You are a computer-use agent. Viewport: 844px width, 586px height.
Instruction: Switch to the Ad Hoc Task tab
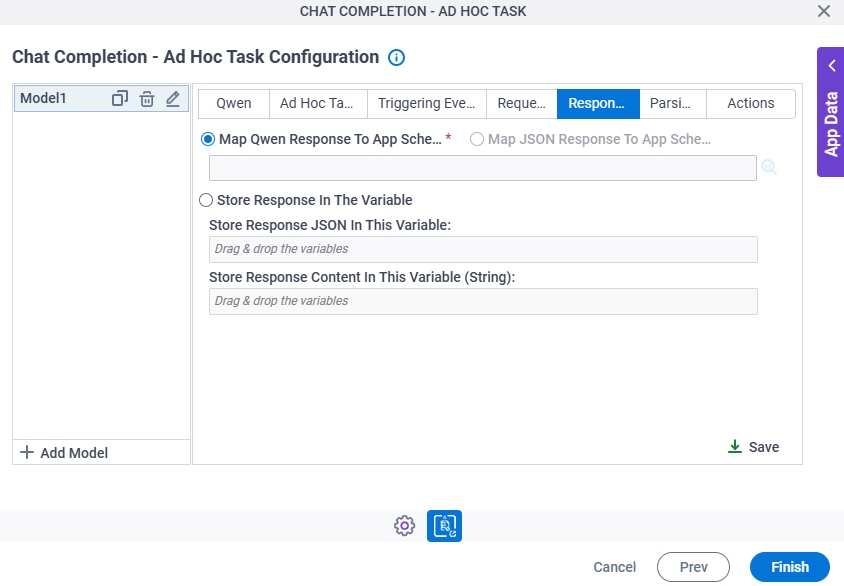coord(318,103)
